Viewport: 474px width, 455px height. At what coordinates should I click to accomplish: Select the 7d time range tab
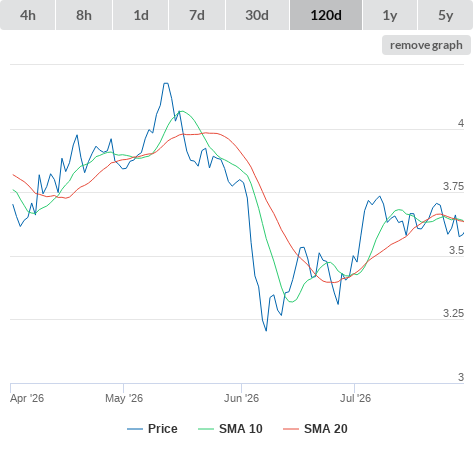point(197,15)
